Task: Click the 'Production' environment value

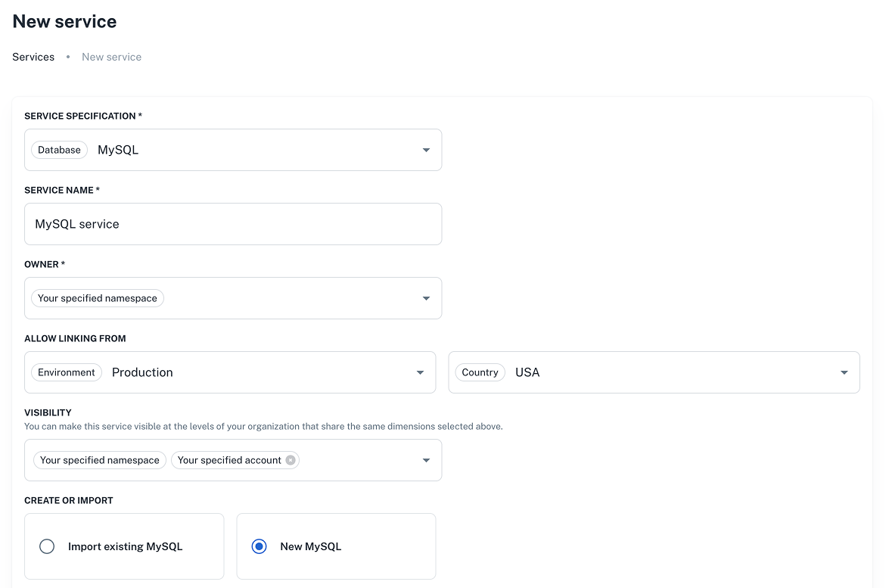Action: 142,372
